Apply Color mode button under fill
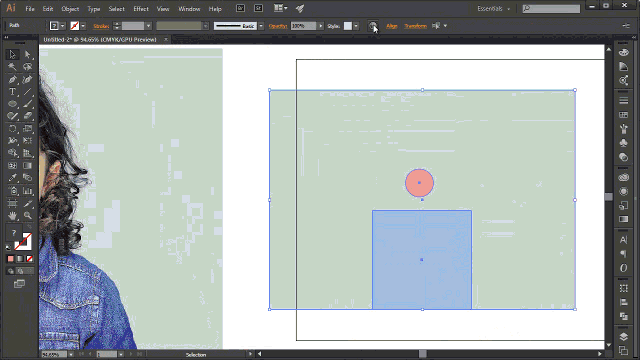 11,259
